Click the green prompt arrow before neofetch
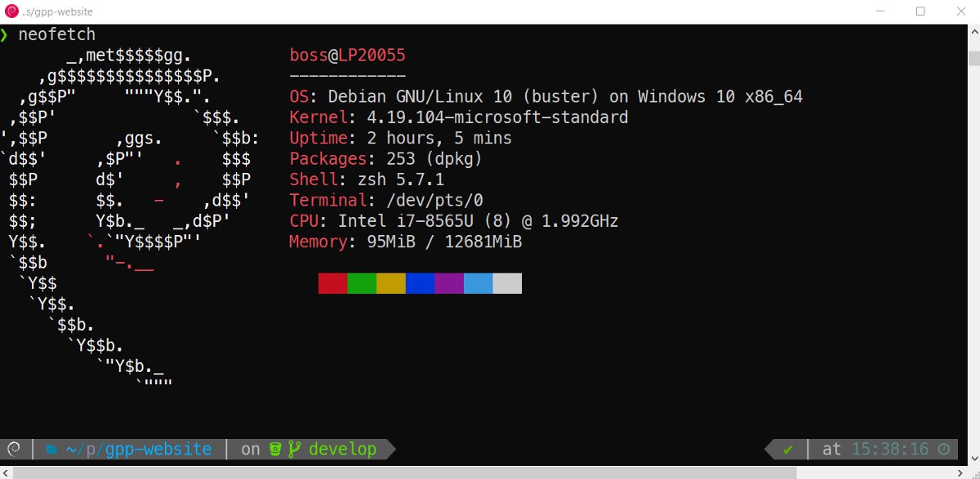Screen dimensions: 980x479 (x=5, y=34)
